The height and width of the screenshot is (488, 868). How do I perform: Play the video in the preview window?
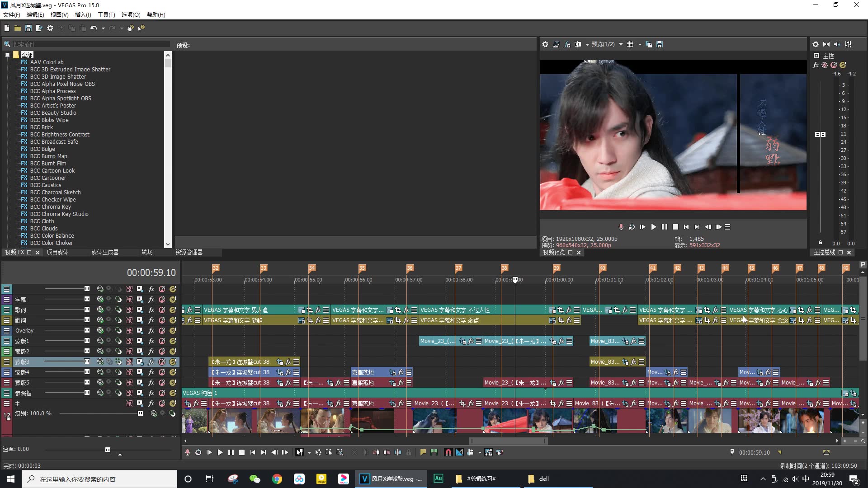coord(653,227)
